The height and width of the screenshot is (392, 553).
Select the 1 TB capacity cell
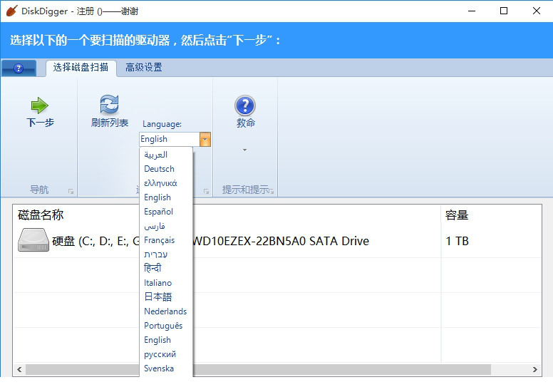[457, 241]
